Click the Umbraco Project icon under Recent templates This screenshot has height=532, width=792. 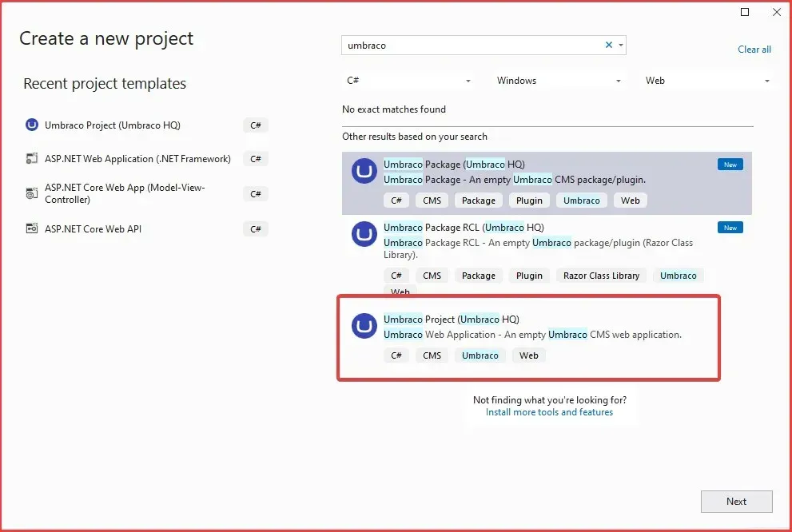[x=31, y=125]
